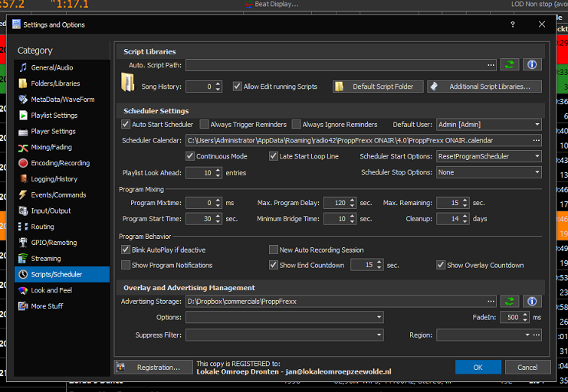Enable Always Ignore Reminders
The width and height of the screenshot is (568, 392).
point(297,124)
